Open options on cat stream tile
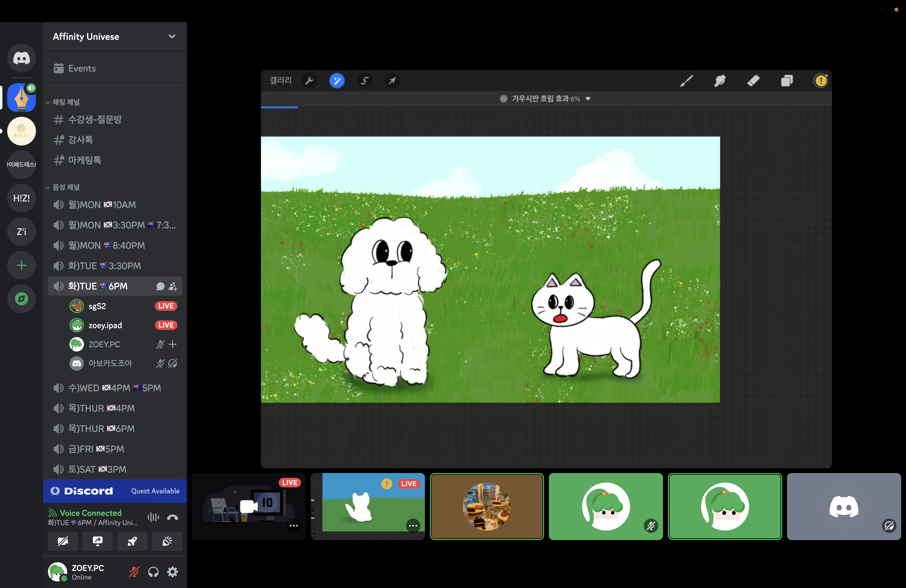Image resolution: width=906 pixels, height=588 pixels. coord(413,526)
